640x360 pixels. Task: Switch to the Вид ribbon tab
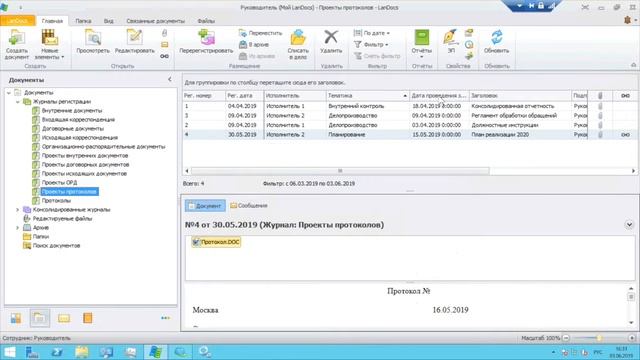(109, 21)
